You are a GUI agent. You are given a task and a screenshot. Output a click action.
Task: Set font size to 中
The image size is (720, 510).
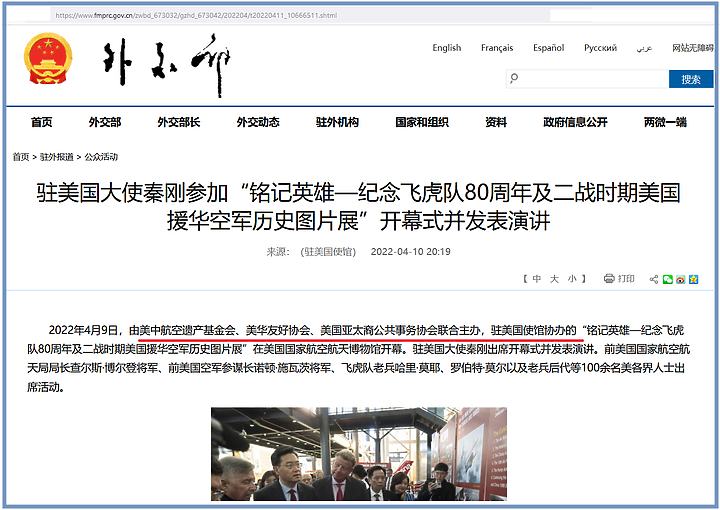[x=537, y=279]
